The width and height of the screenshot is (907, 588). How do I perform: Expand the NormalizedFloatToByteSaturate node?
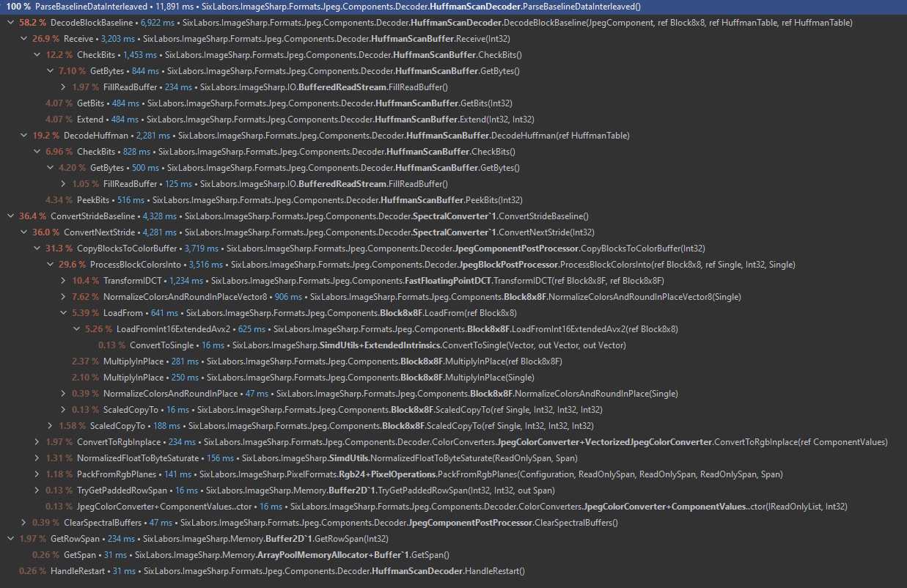(37, 458)
